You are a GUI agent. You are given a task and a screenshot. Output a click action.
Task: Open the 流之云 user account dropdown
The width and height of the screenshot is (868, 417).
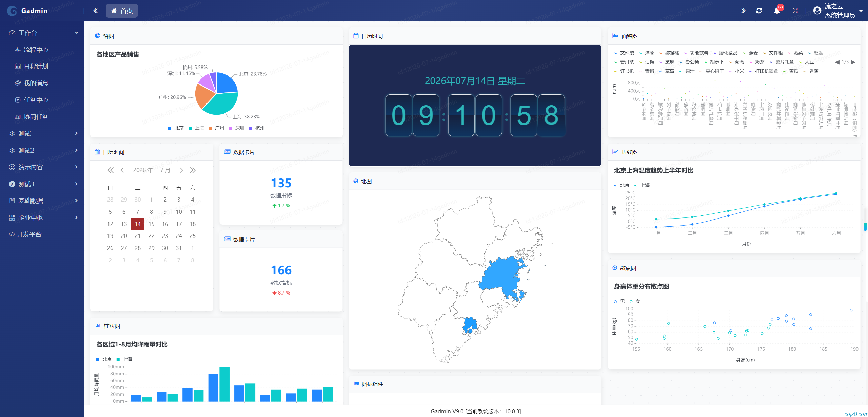(840, 11)
